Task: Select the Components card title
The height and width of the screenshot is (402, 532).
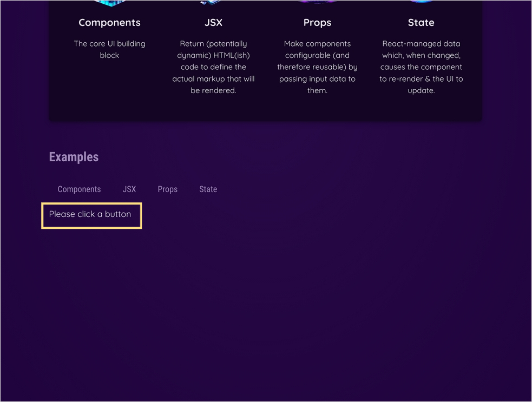Action: (109, 23)
